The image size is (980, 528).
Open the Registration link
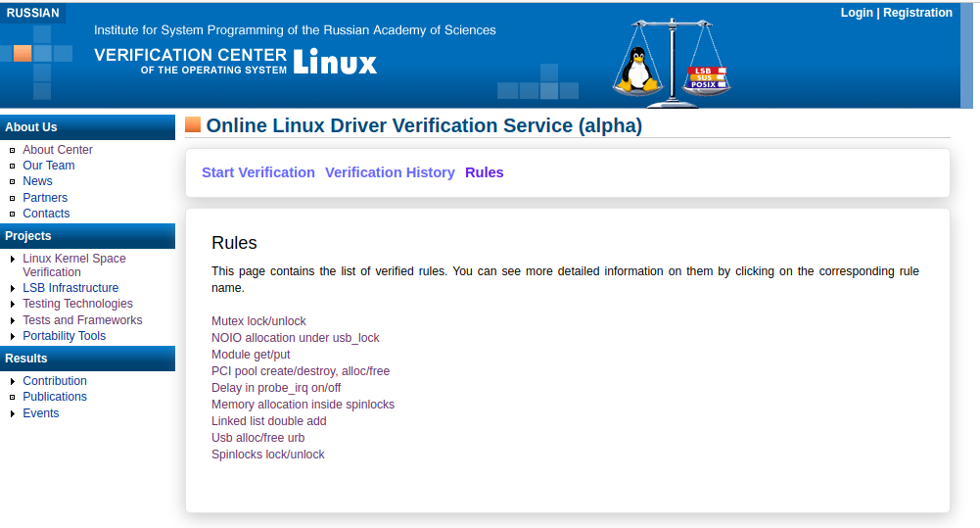[917, 13]
